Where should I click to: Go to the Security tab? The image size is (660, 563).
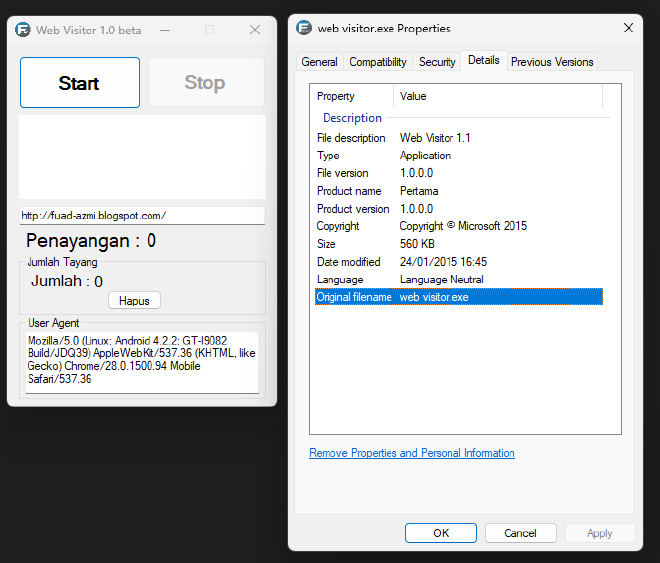(437, 62)
